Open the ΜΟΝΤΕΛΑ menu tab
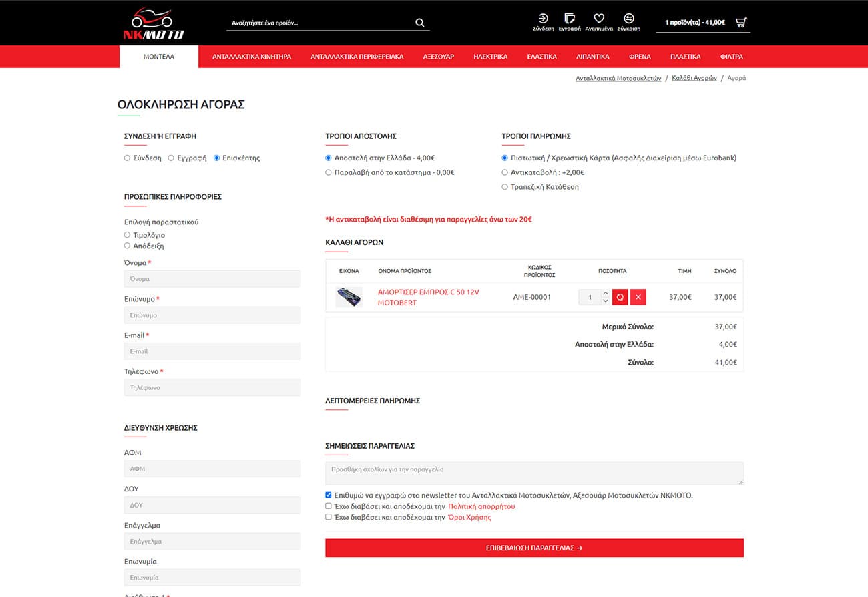The height and width of the screenshot is (597, 868). pos(159,57)
